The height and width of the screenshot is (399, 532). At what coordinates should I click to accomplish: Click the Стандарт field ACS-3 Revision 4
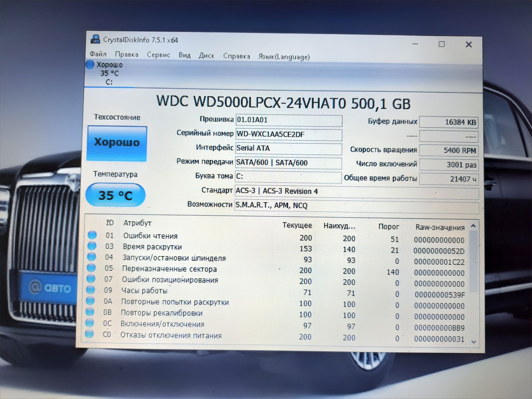(357, 192)
